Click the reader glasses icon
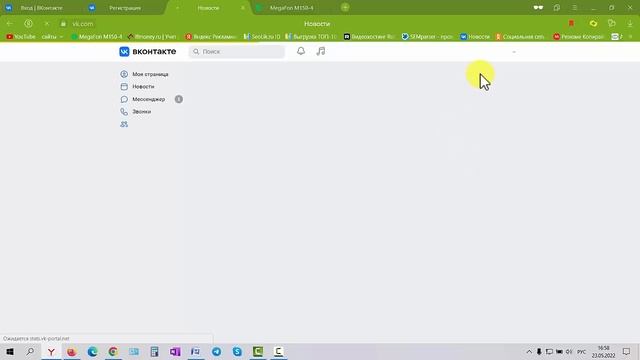The height and width of the screenshot is (360, 640). click(538, 8)
